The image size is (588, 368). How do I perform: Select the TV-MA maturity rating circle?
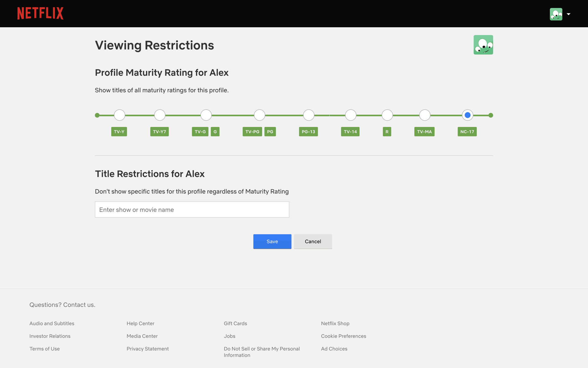pos(425,115)
